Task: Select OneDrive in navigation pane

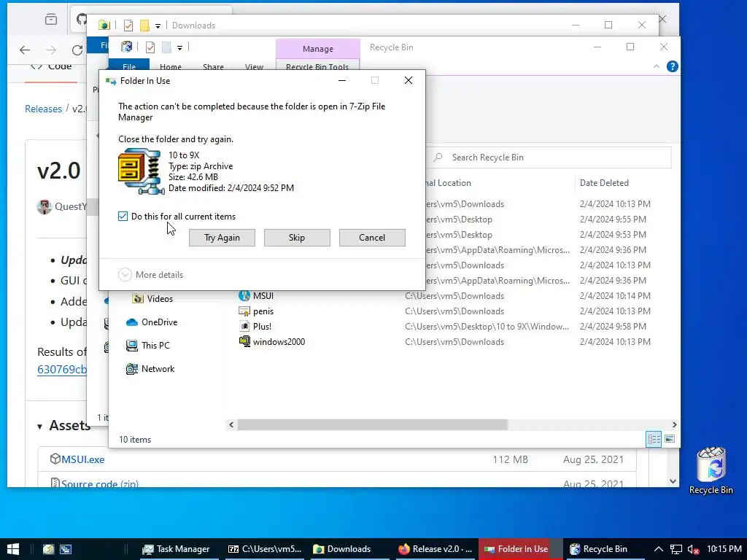Action: [159, 322]
